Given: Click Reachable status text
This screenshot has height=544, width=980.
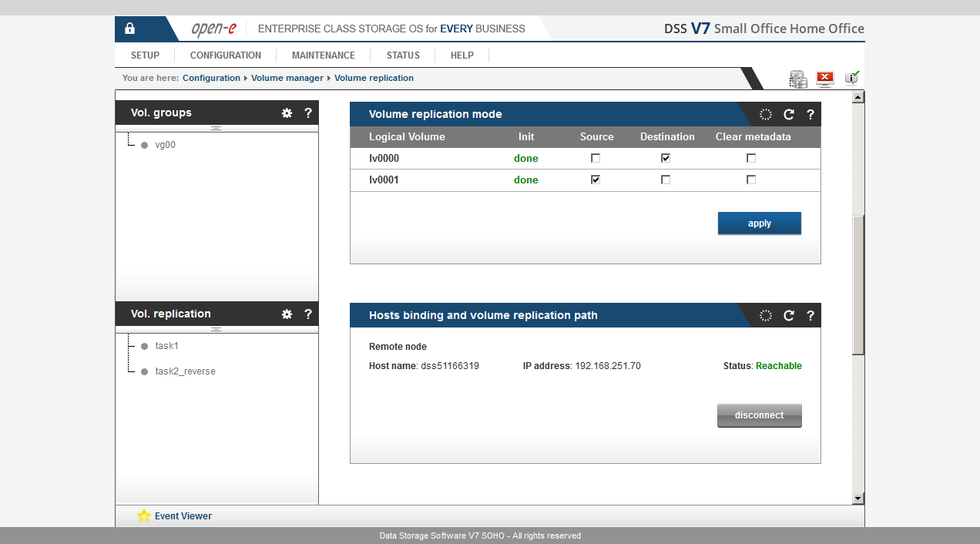Looking at the screenshot, I should pyautogui.click(x=779, y=366).
